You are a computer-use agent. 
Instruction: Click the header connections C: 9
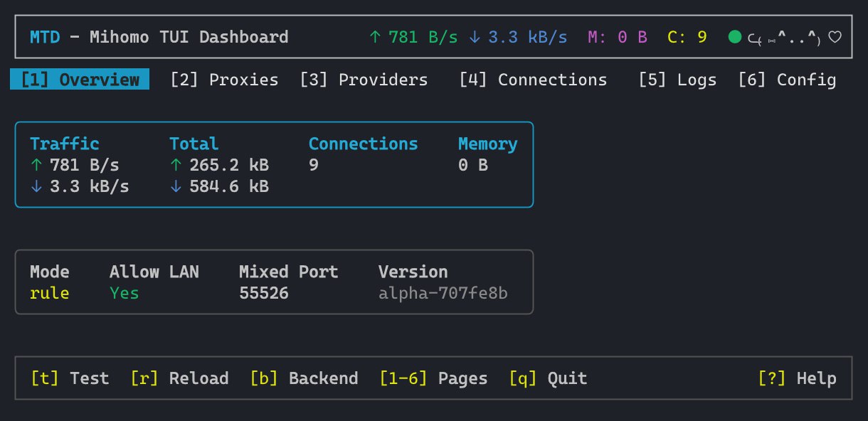tap(687, 37)
